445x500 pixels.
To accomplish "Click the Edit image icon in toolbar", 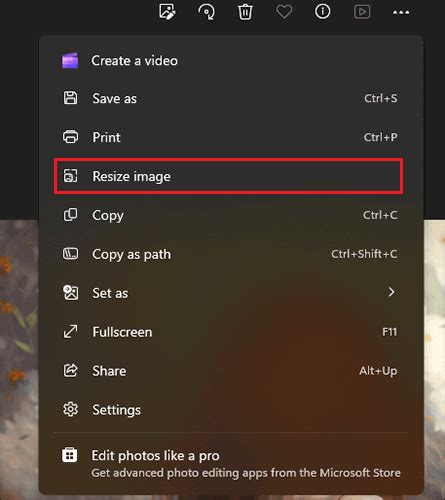I will 167,12.
